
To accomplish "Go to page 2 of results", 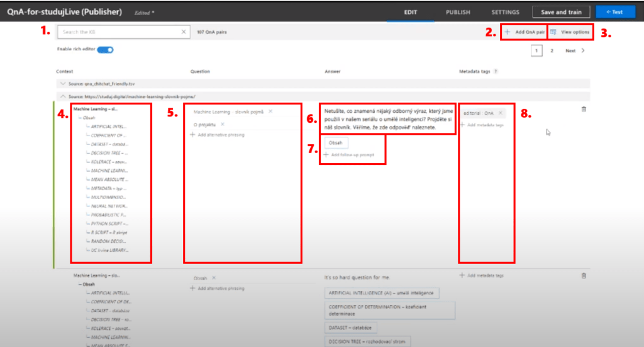I will tap(552, 50).
